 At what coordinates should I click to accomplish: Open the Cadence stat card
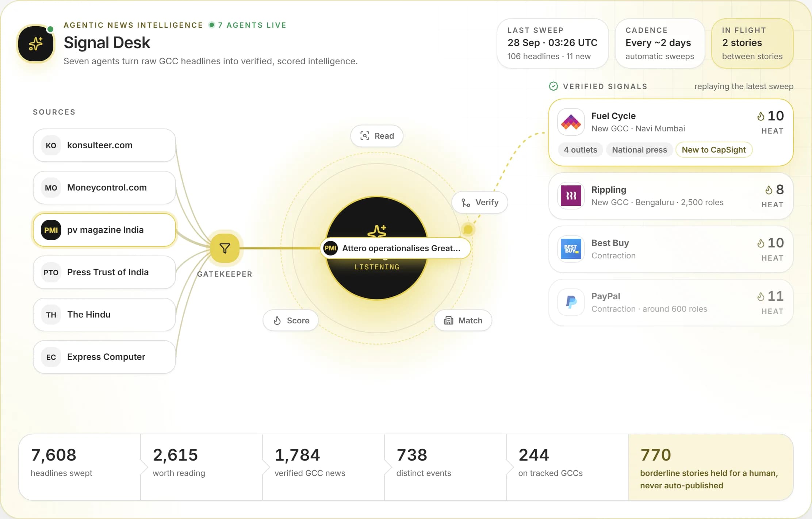coord(660,43)
